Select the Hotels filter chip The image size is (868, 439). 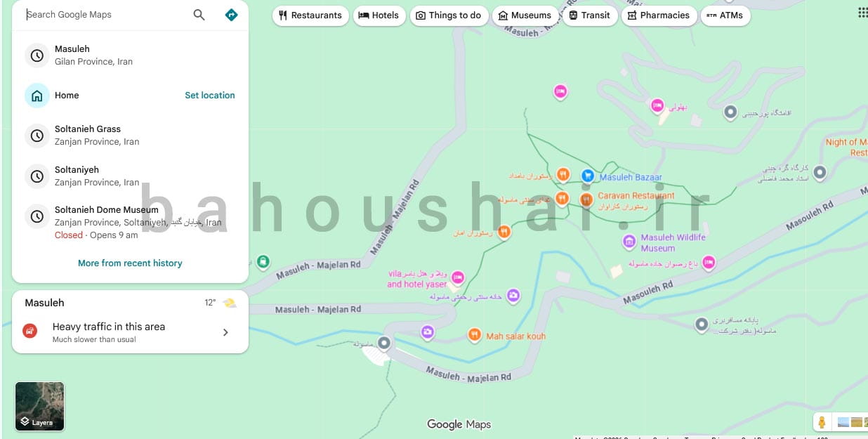click(x=379, y=15)
